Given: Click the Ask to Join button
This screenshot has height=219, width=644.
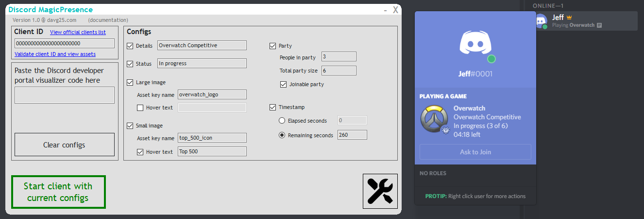Looking at the screenshot, I should click(x=475, y=152).
